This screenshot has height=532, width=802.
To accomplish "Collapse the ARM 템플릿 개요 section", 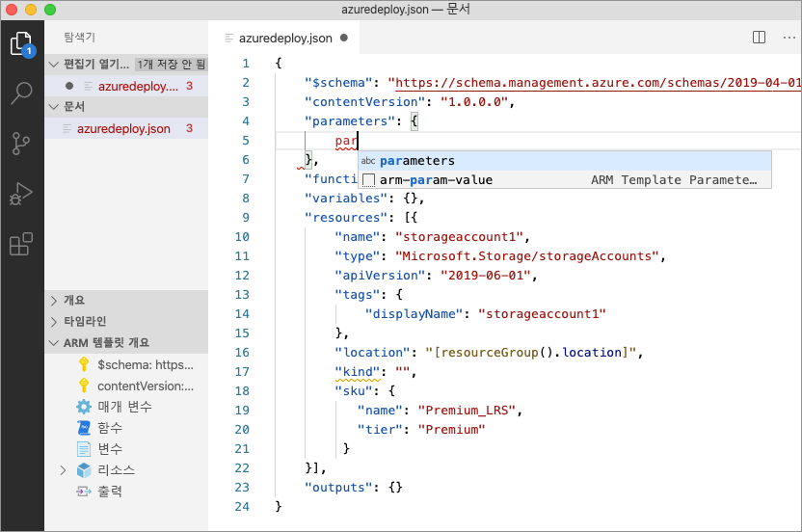I will (54, 343).
